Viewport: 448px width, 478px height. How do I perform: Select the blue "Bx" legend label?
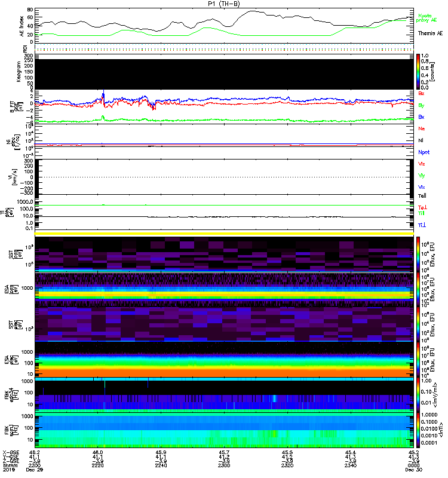click(421, 117)
